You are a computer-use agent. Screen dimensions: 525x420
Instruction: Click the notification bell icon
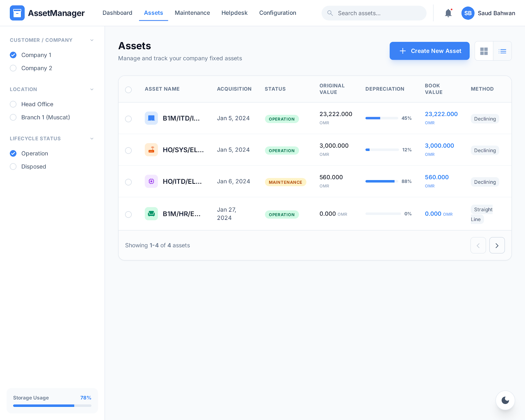(448, 13)
